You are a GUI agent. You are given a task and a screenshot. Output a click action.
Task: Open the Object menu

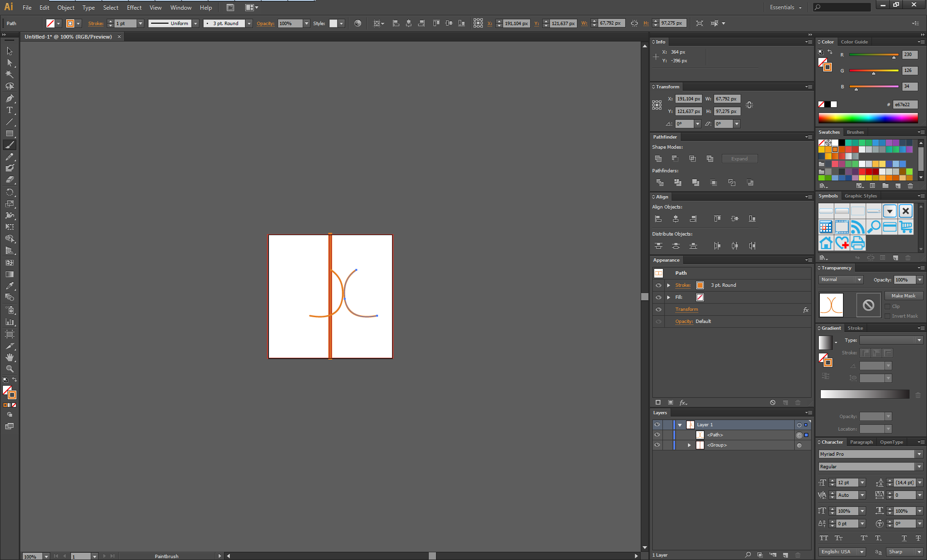click(65, 7)
